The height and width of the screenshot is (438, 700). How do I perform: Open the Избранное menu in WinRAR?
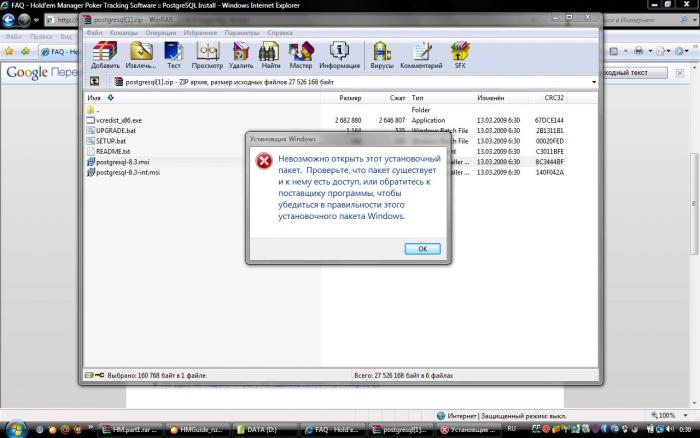(200, 33)
